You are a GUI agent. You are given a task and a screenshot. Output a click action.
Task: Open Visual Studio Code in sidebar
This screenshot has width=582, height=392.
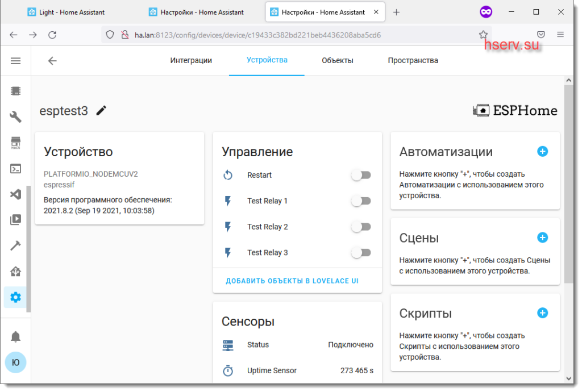(15, 194)
